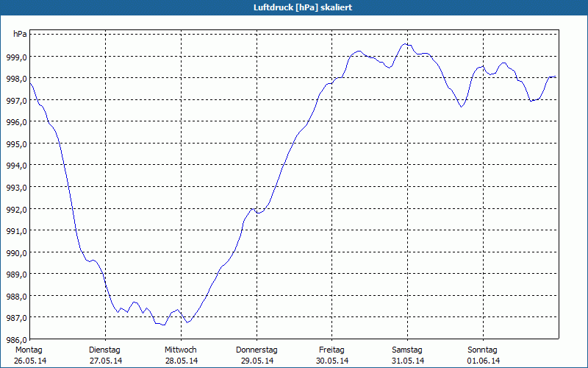The image size is (588, 368).
Task: Select the 999,0 y-axis value
Action: tap(17, 57)
